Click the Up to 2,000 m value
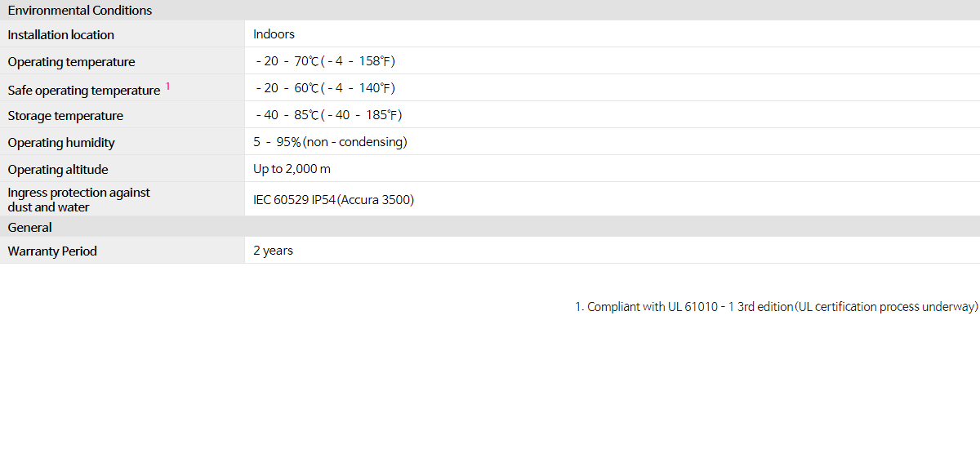The image size is (980, 449). 292,169
